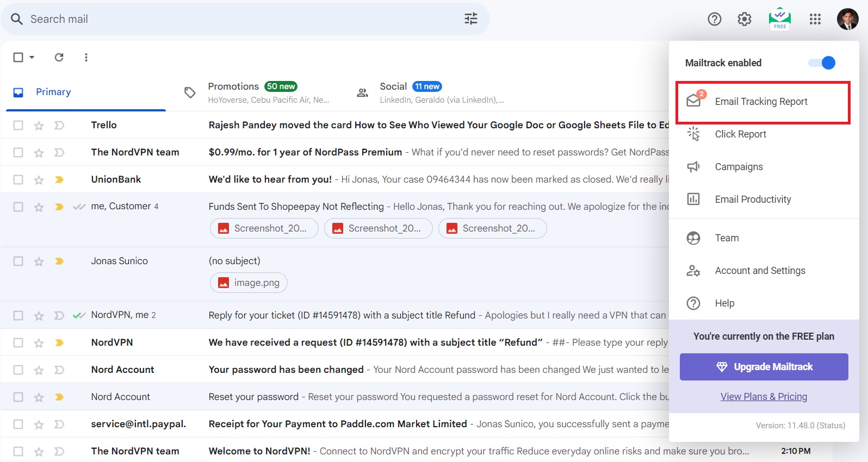Click the Email Productivity chart icon
Image resolution: width=868 pixels, height=462 pixels.
pos(693,199)
